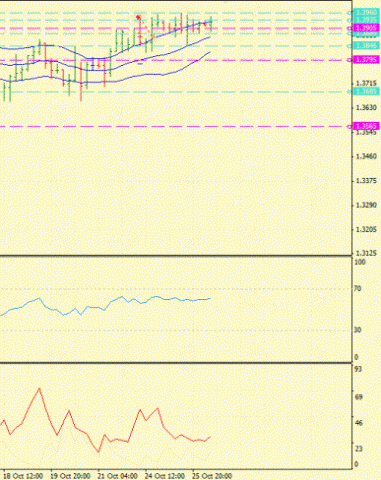381x480 pixels.
Task: Click the 21 Oct 04:00 time axis label
Action: click(118, 476)
